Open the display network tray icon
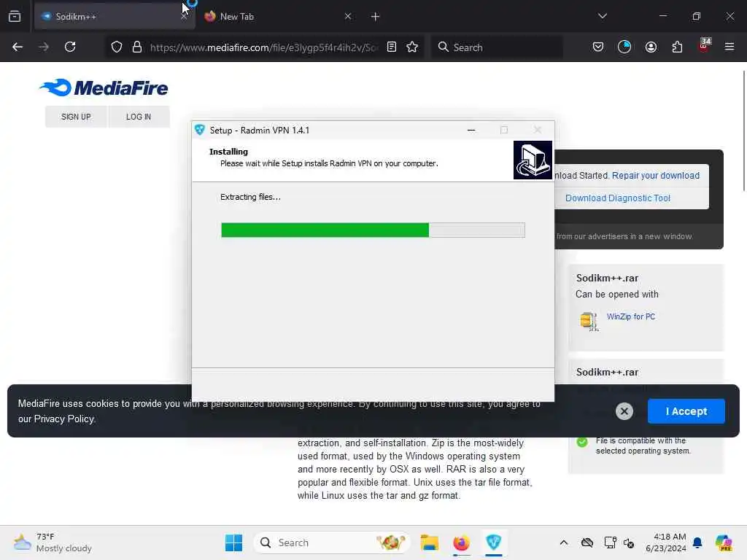The height and width of the screenshot is (560, 747). (610, 542)
